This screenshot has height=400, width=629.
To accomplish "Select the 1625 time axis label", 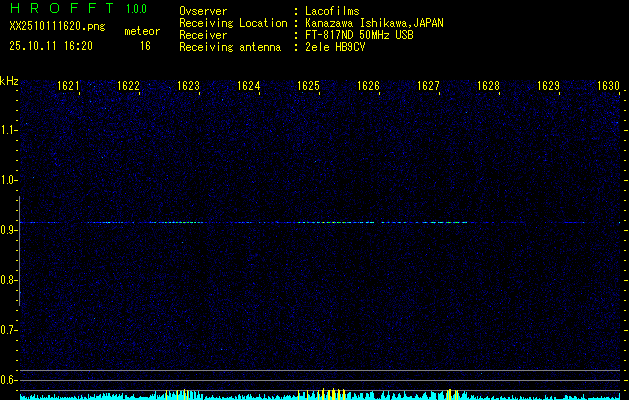I will pyautogui.click(x=309, y=87).
